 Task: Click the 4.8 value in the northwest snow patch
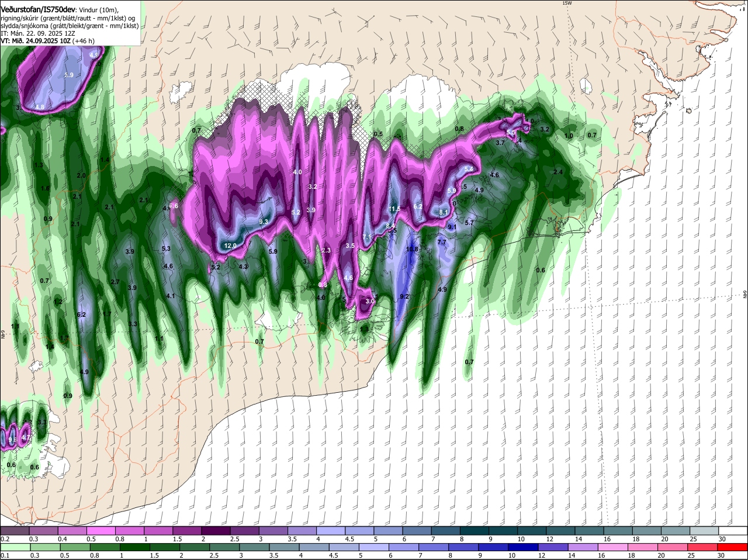40,107
